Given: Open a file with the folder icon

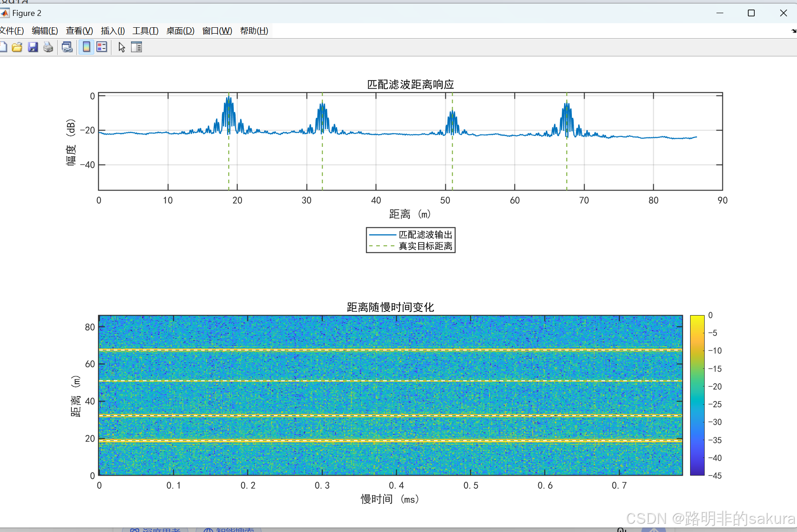Looking at the screenshot, I should coord(17,47).
